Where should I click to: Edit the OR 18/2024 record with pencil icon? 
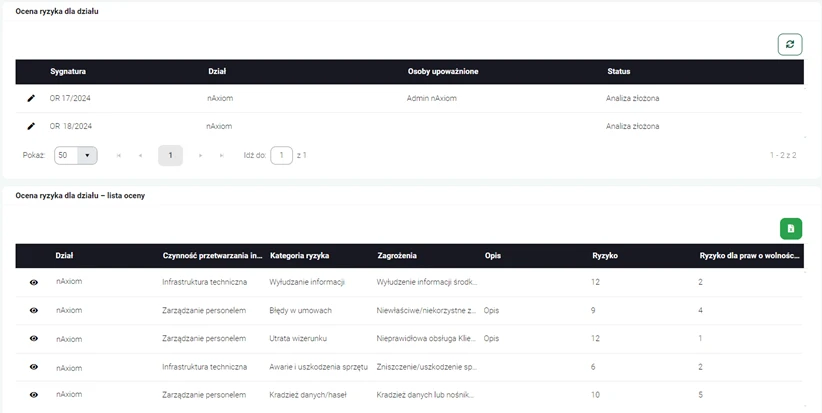click(31, 126)
